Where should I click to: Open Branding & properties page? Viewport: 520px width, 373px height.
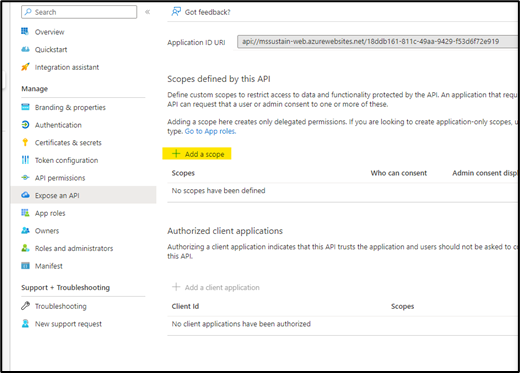(70, 107)
